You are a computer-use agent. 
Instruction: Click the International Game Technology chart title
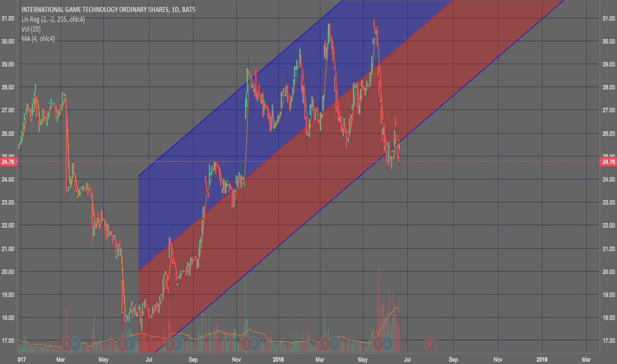point(108,9)
